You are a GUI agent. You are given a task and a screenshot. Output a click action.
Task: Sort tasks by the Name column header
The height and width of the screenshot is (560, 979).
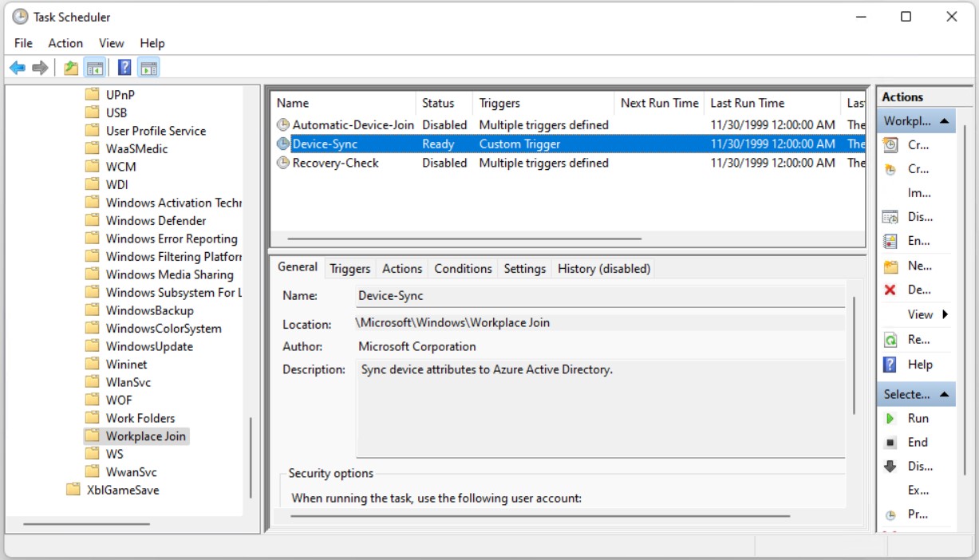pos(344,103)
